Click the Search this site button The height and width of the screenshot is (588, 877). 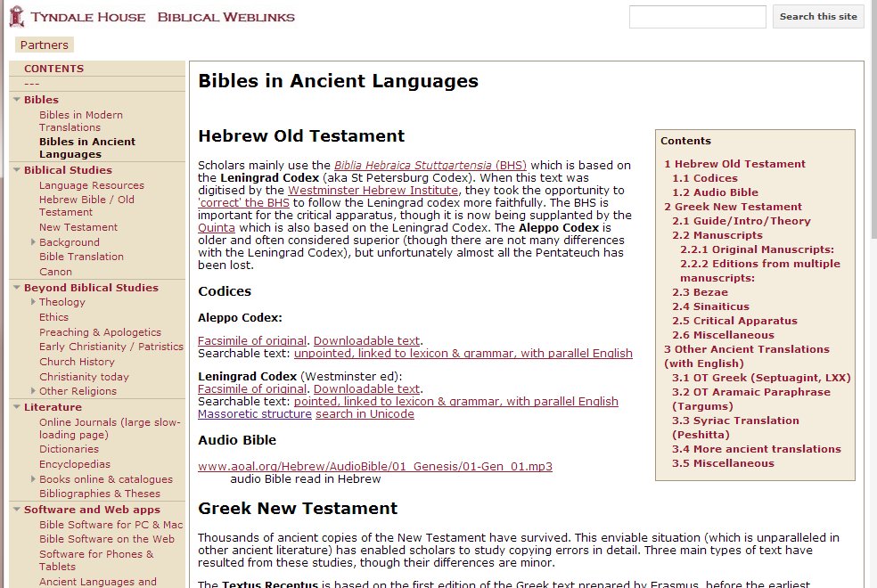click(x=818, y=17)
